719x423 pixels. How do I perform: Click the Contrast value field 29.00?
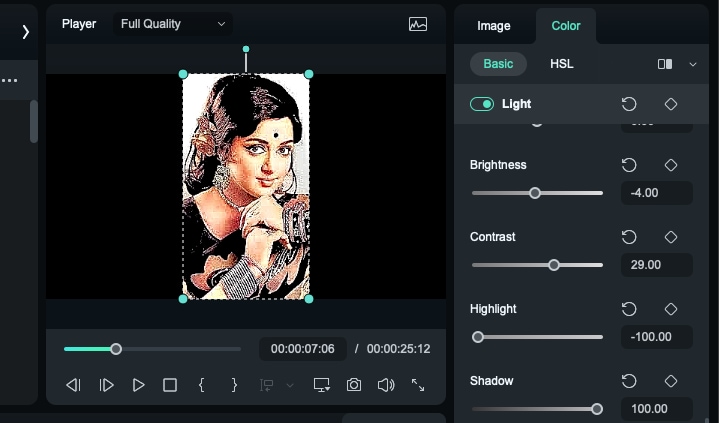coord(657,265)
